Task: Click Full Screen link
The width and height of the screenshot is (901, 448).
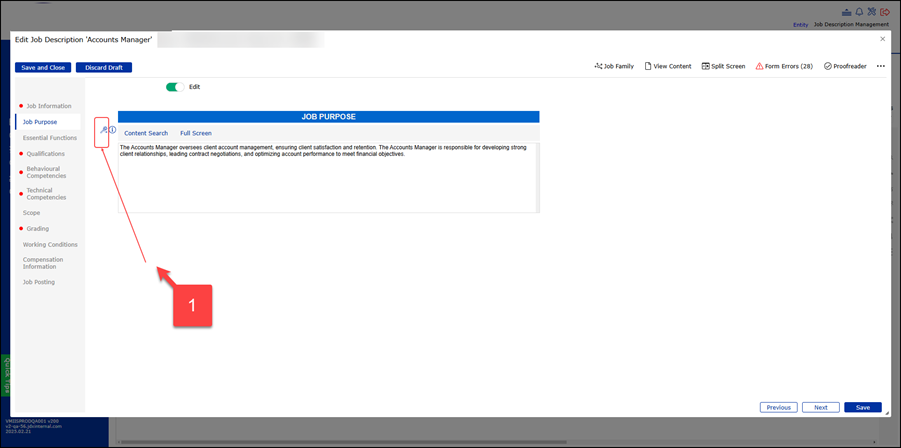Action: click(196, 133)
